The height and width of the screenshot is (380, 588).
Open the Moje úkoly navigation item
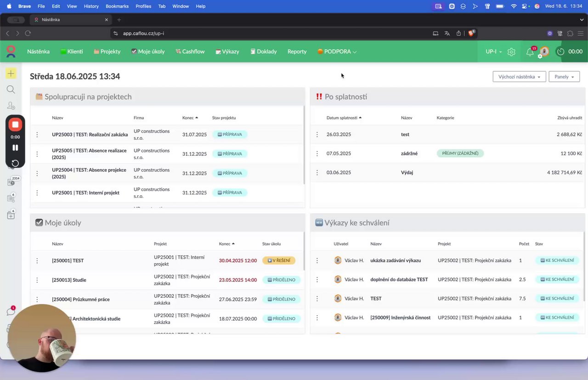pos(148,51)
